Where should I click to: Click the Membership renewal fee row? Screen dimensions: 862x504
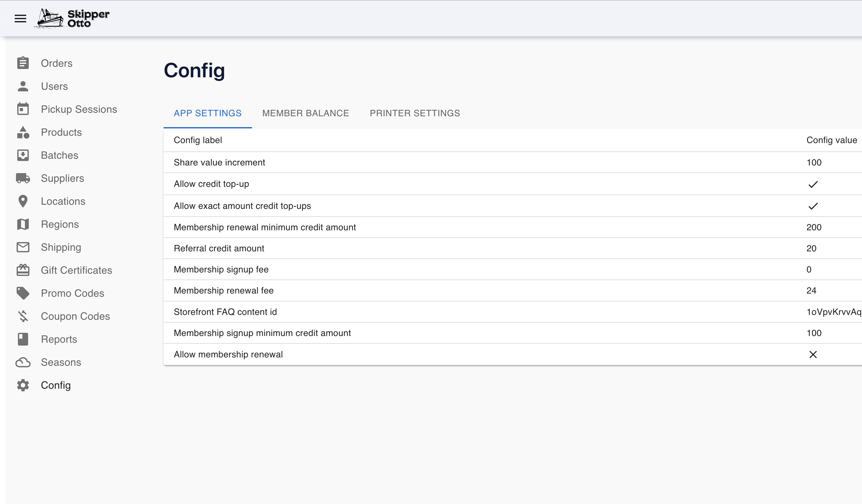tap(224, 291)
